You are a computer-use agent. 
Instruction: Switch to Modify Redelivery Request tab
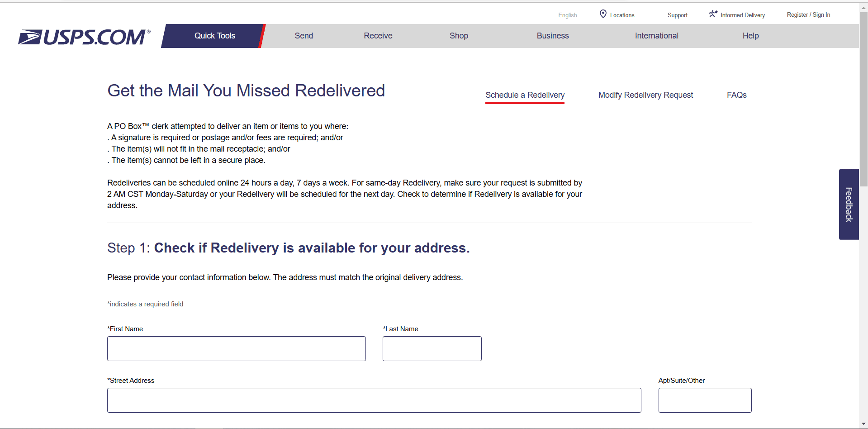pos(645,95)
